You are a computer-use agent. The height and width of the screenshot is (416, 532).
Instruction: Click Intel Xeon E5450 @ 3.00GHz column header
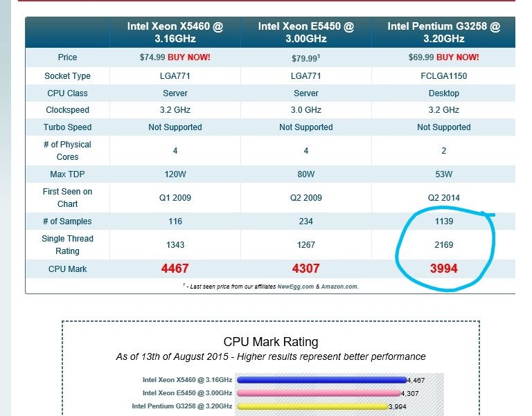click(x=306, y=33)
